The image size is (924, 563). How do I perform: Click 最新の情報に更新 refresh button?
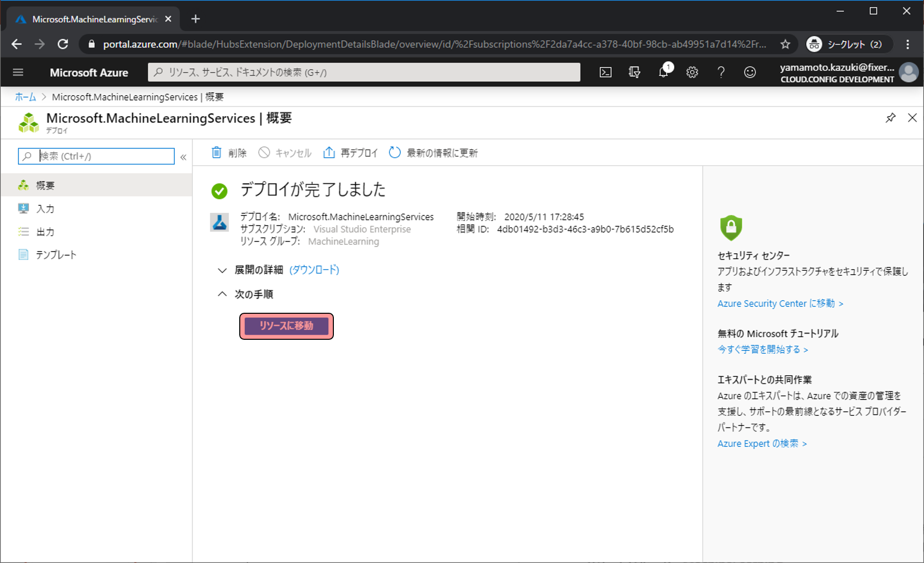click(x=433, y=153)
